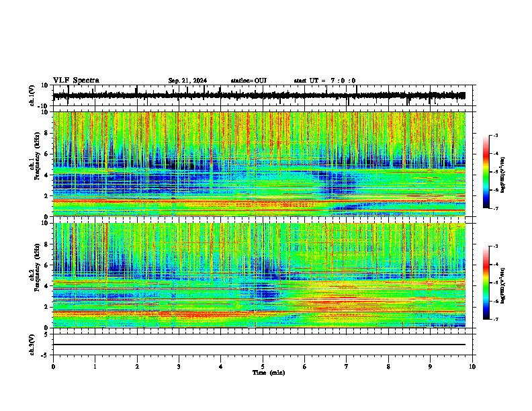Viewport: 532px width, 411px height.
Task: Click the time axis tick label "10"
Action: point(472,366)
